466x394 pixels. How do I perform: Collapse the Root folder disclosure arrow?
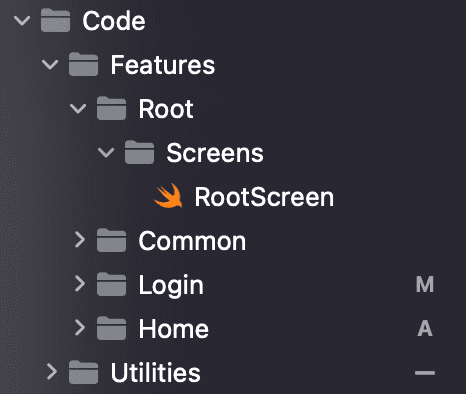pyautogui.click(x=78, y=109)
